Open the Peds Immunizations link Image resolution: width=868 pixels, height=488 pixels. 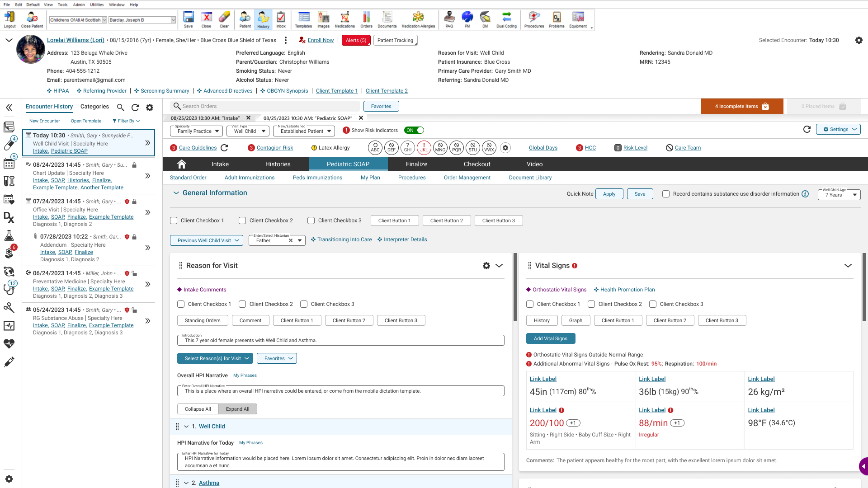(x=317, y=178)
